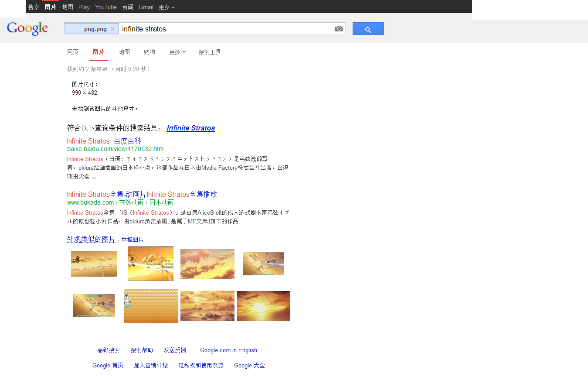
Task: Switch to the 网页 results tab
Action: coord(73,52)
